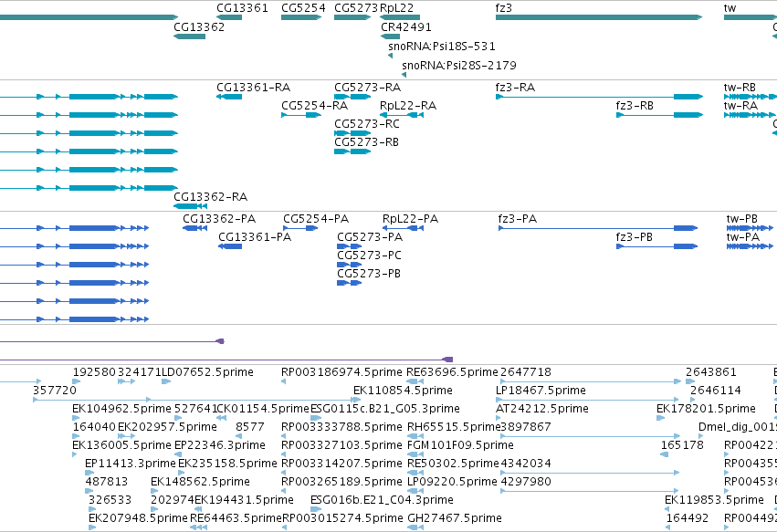Select the 357720 alignment label
This screenshot has height=532, width=777.
[55, 391]
